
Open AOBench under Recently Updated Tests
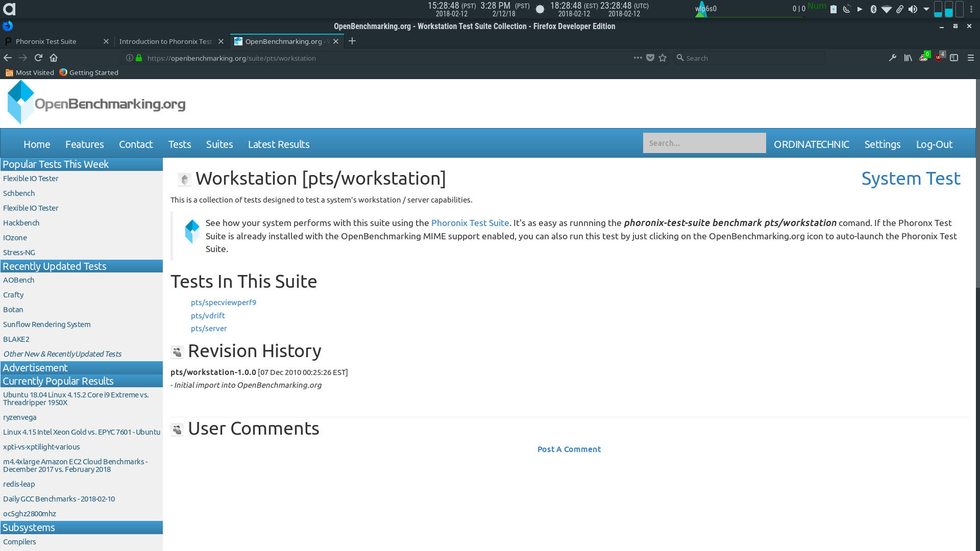(18, 280)
